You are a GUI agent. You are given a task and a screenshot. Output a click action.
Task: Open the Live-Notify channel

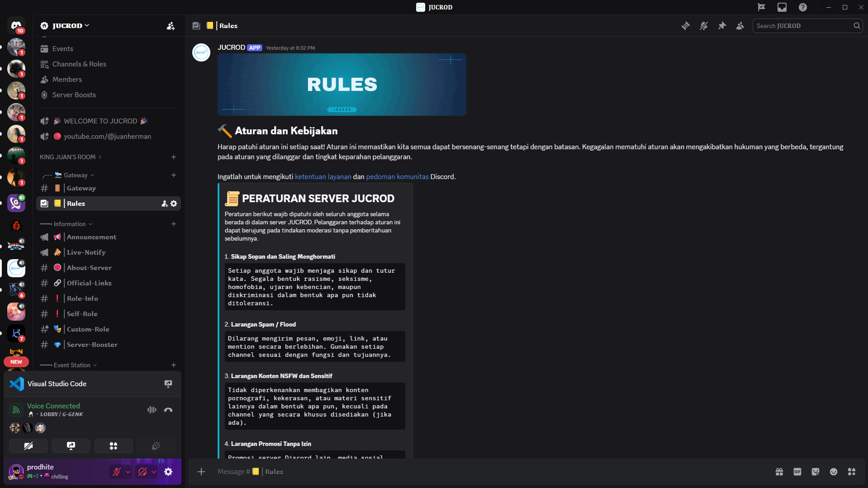(x=109, y=252)
